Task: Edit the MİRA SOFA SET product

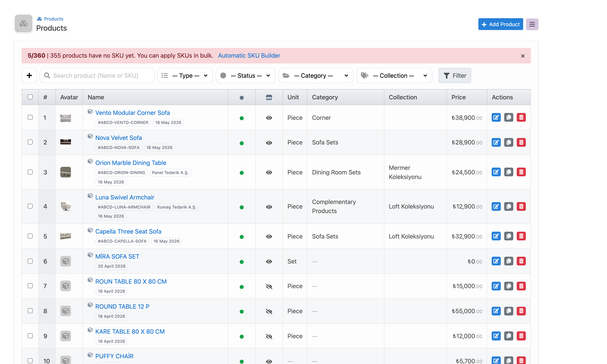Action: click(x=496, y=261)
